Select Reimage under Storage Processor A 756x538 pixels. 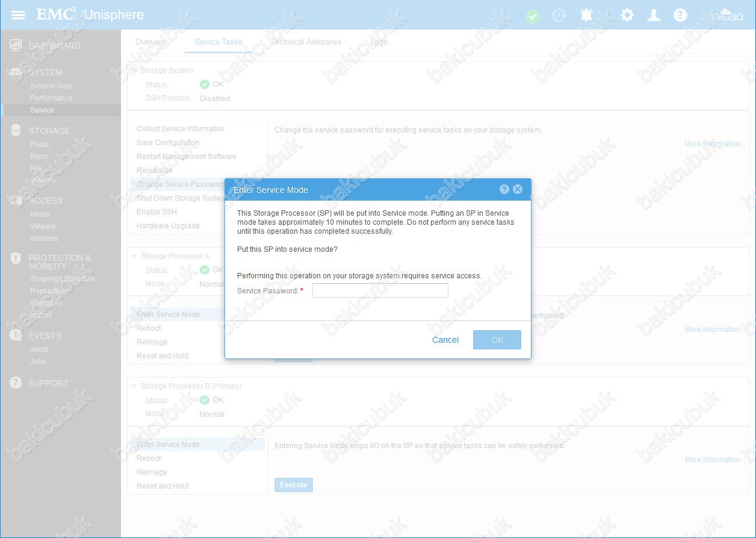pos(152,342)
